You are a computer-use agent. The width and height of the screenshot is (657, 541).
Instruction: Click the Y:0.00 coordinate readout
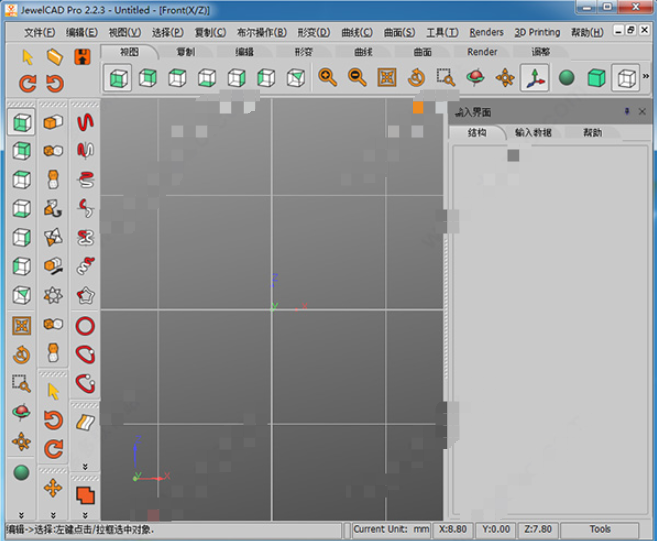pyautogui.click(x=496, y=529)
